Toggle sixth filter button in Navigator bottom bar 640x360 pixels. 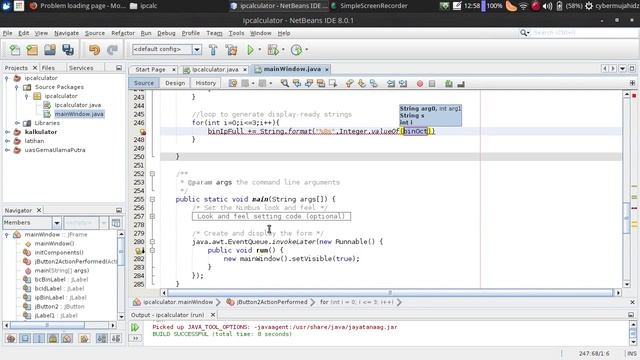(x=84, y=338)
